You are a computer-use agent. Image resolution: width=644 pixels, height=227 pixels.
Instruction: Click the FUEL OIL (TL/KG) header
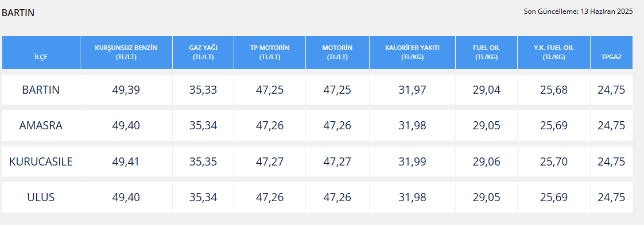coord(486,53)
